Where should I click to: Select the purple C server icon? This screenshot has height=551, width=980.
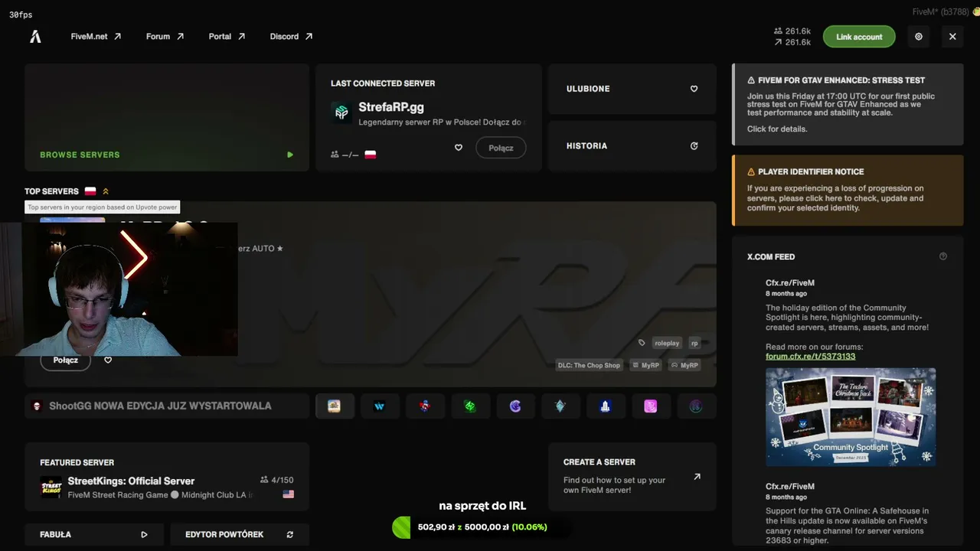click(x=515, y=406)
